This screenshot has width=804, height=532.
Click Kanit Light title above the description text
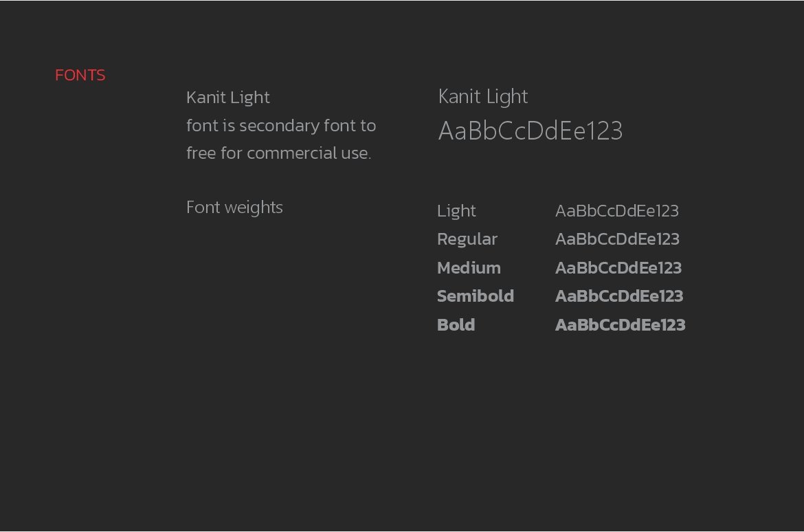228,98
